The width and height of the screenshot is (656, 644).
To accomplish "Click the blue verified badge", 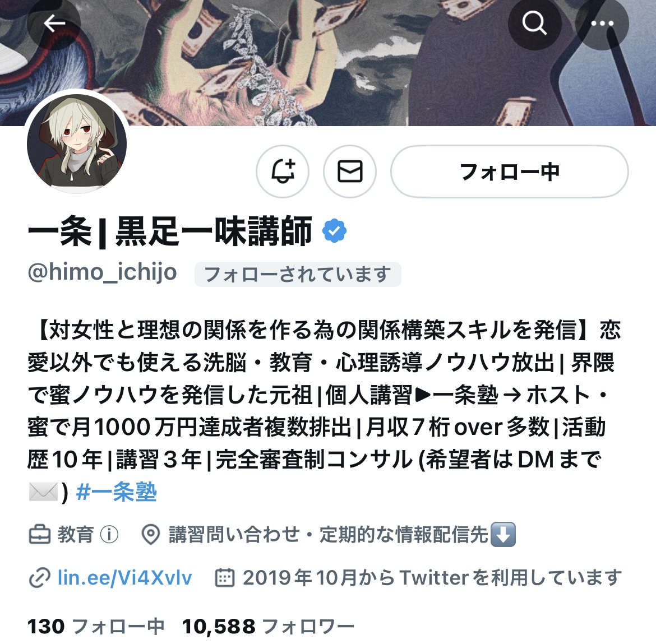I will tap(334, 230).
